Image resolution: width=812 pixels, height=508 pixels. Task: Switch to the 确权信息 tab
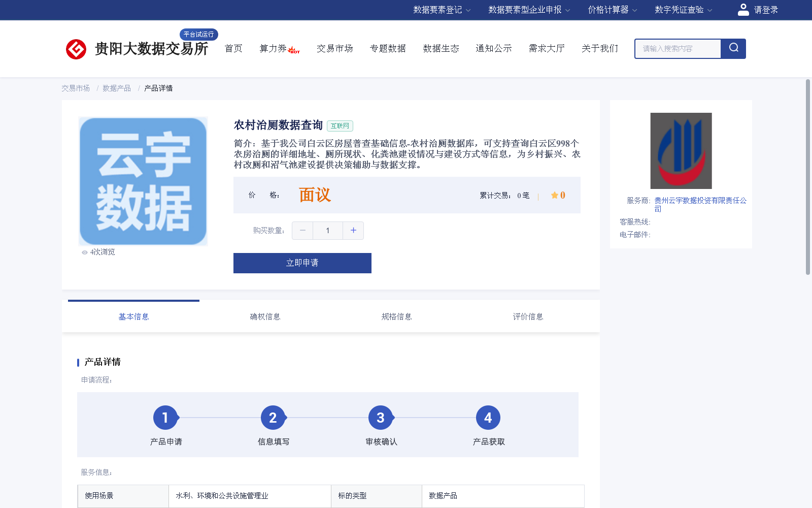(265, 316)
